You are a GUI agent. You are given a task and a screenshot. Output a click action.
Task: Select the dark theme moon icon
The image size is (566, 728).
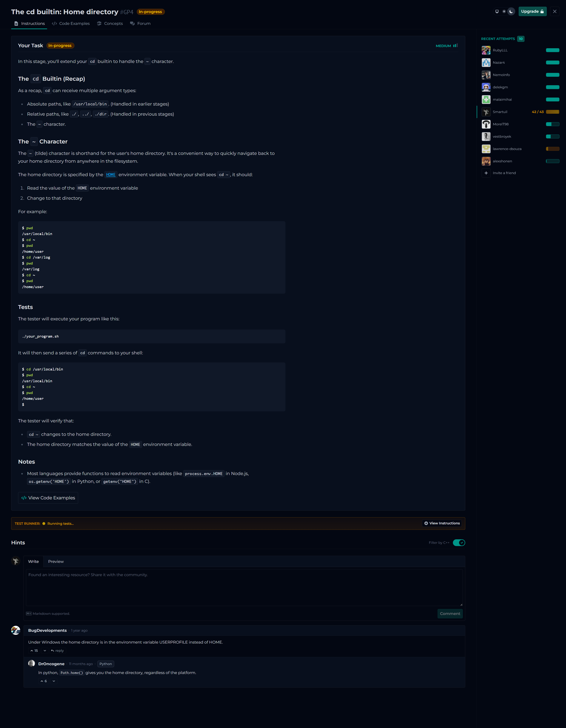(511, 11)
